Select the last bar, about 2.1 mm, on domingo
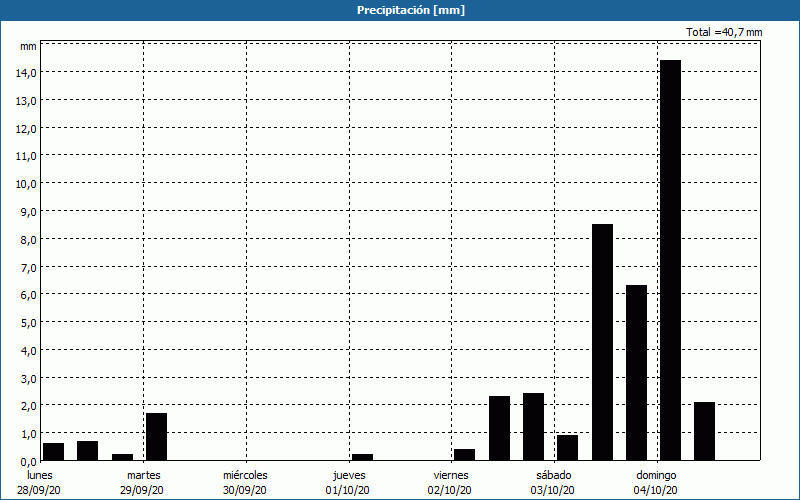Screen dimensions: 800x500 (705, 431)
